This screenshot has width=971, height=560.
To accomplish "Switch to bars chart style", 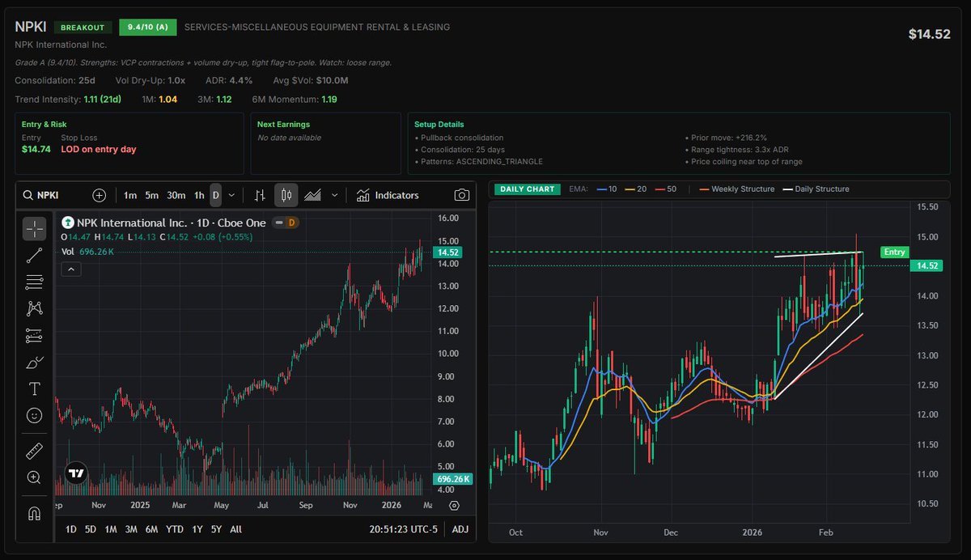I will point(260,195).
